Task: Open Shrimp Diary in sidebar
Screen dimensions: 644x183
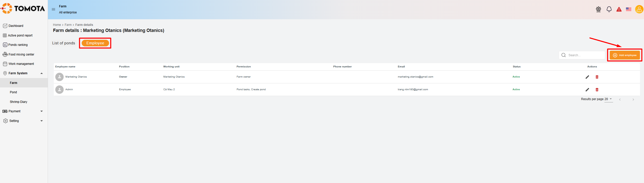Action: [19, 102]
